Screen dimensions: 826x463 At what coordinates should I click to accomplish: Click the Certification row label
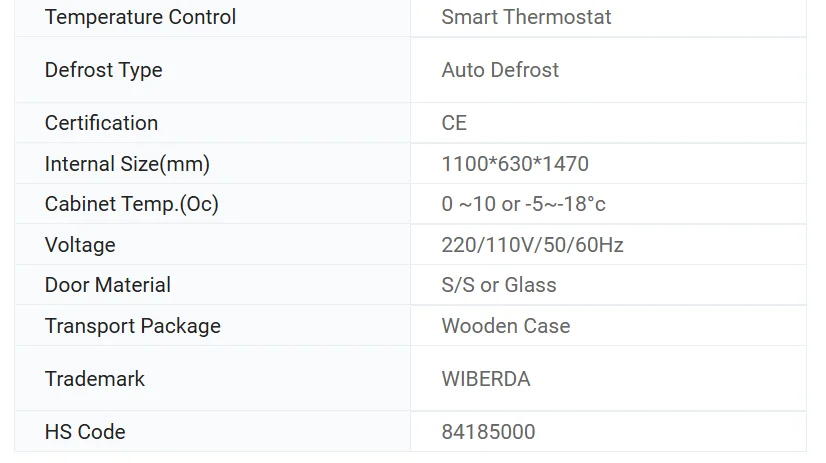pos(101,123)
